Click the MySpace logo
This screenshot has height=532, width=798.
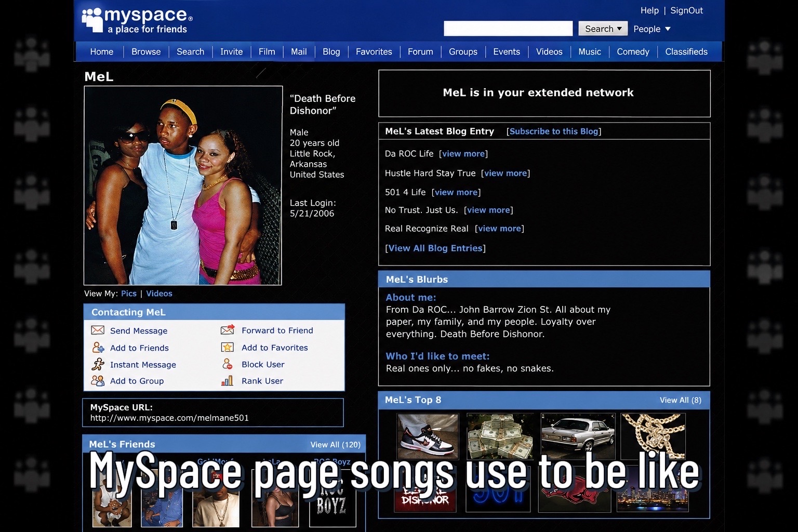tap(137, 20)
